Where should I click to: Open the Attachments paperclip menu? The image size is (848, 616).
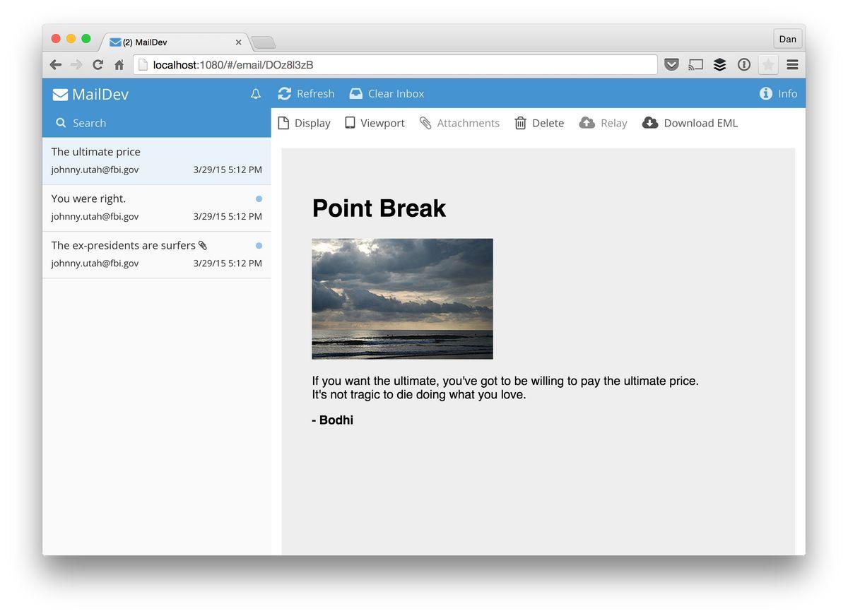tap(459, 123)
